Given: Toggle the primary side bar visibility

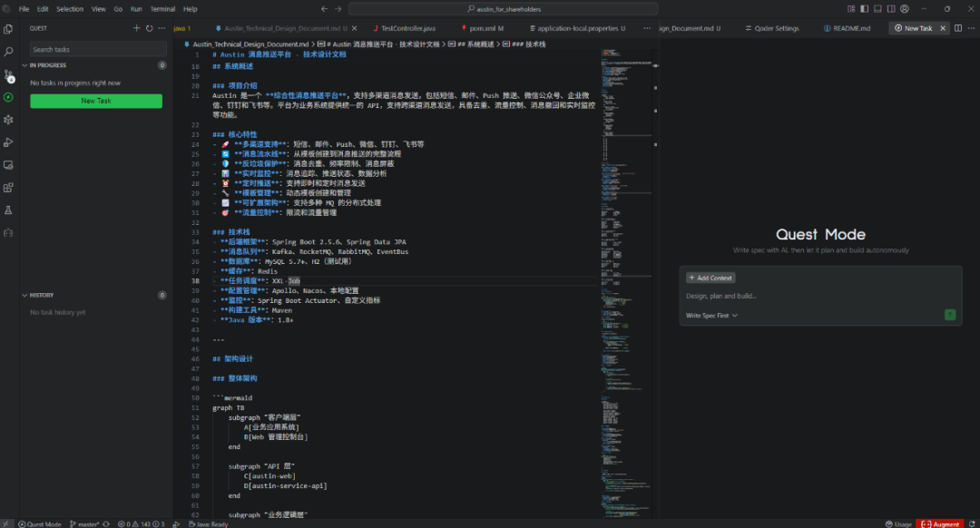Looking at the screenshot, I should click(x=864, y=9).
